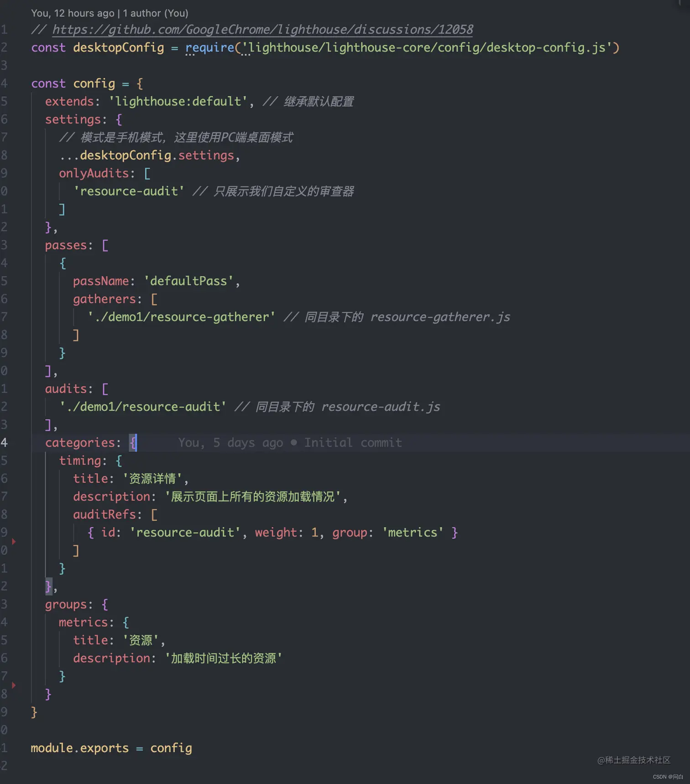The width and height of the screenshot is (690, 784).
Task: Place cursor on the 'require' function call
Action: (x=209, y=47)
